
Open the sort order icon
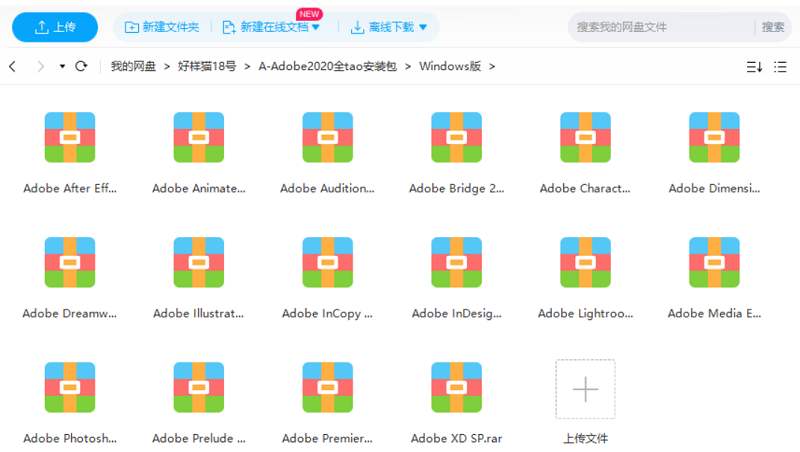754,67
